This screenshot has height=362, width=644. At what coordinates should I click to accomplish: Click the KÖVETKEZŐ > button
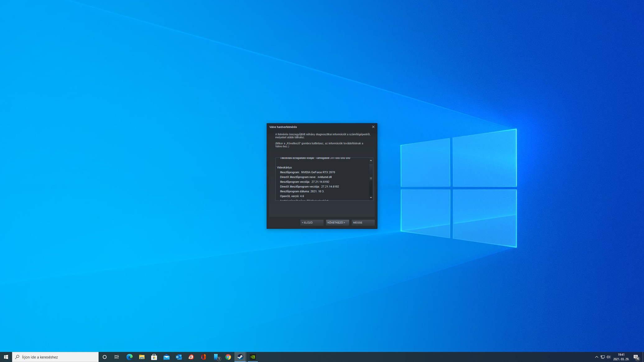(337, 222)
